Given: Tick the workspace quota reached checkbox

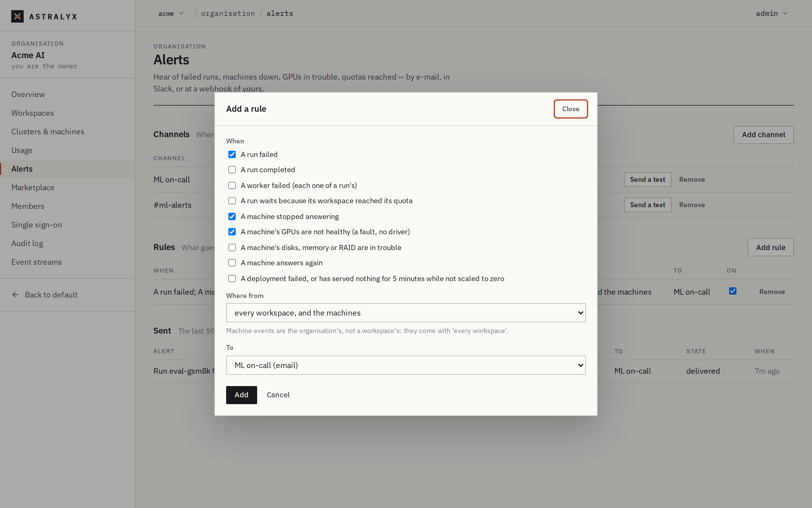Looking at the screenshot, I should click(232, 201).
